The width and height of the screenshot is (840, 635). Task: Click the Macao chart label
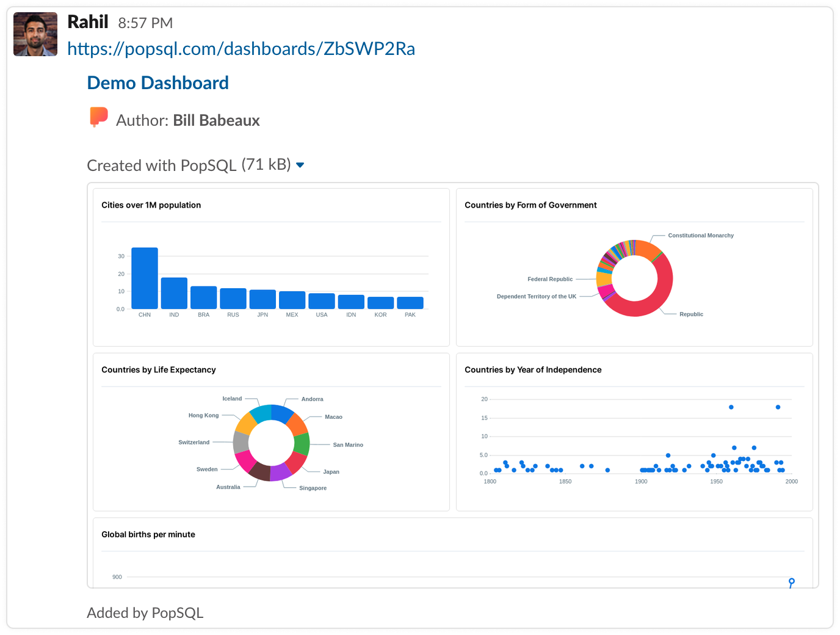click(x=333, y=417)
